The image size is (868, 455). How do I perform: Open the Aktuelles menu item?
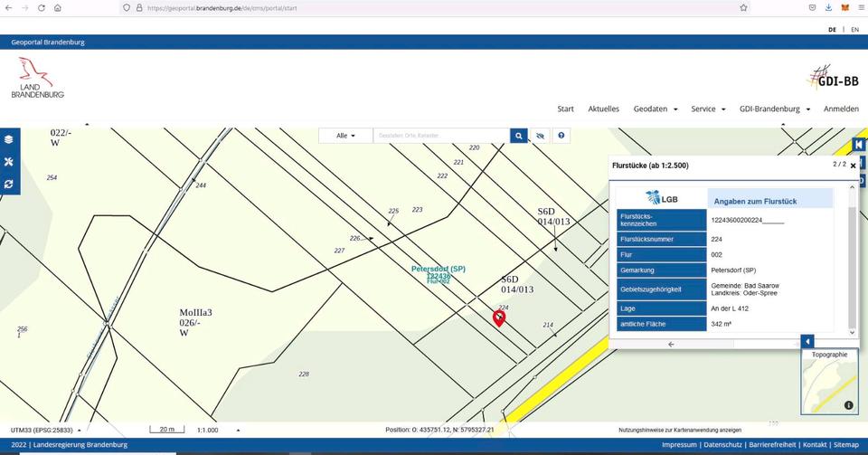click(603, 109)
